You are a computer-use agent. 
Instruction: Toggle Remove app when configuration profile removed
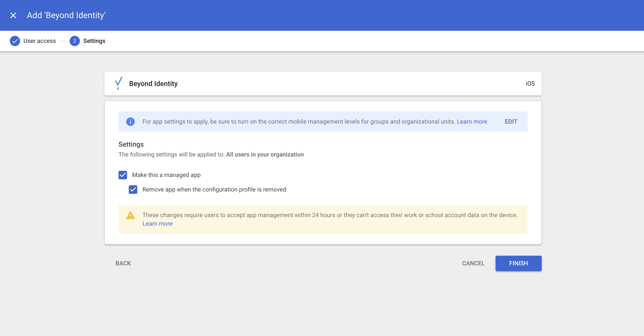click(133, 190)
